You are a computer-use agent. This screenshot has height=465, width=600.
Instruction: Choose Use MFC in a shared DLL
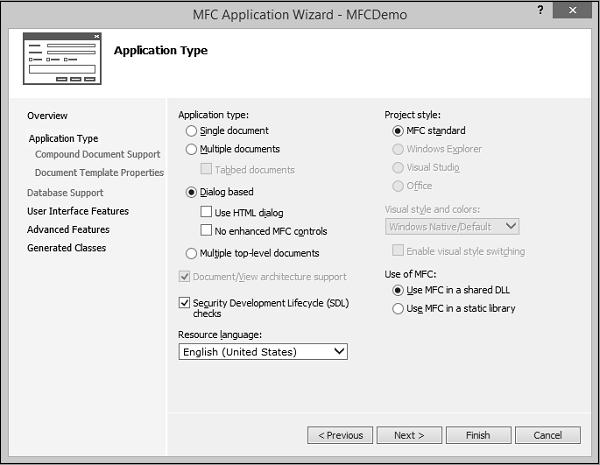point(398,290)
